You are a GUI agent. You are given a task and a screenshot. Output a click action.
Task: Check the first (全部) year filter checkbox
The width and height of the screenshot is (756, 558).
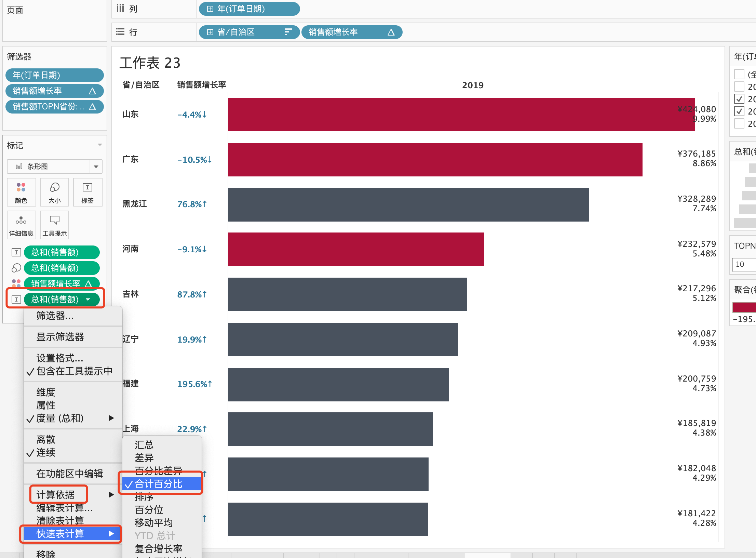739,74
